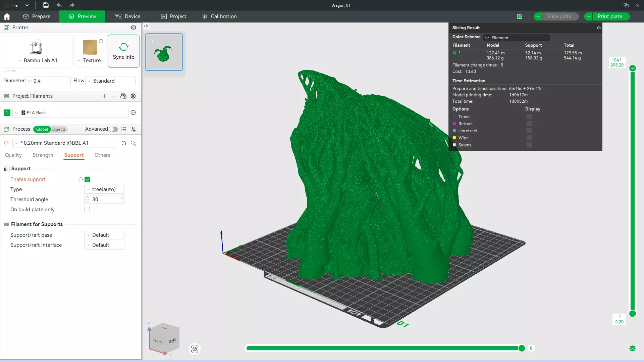Reset Enable support to default value
This screenshot has height=362, width=644.
click(80, 179)
